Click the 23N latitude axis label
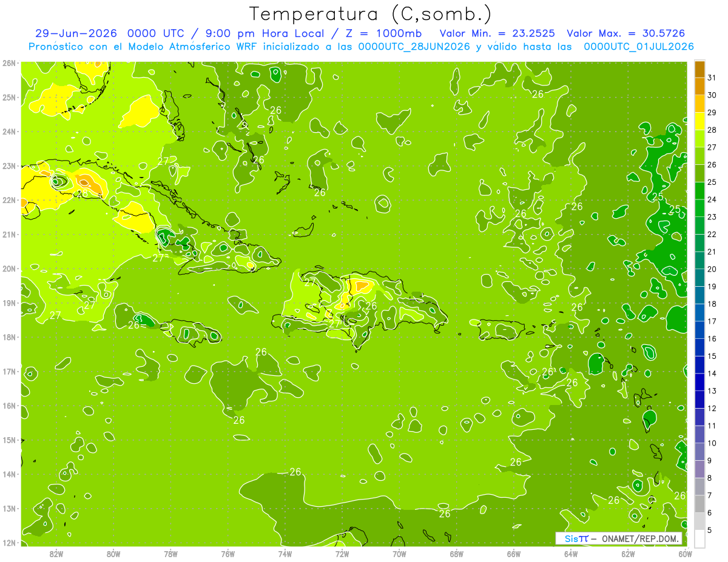728x562 pixels. (9, 166)
